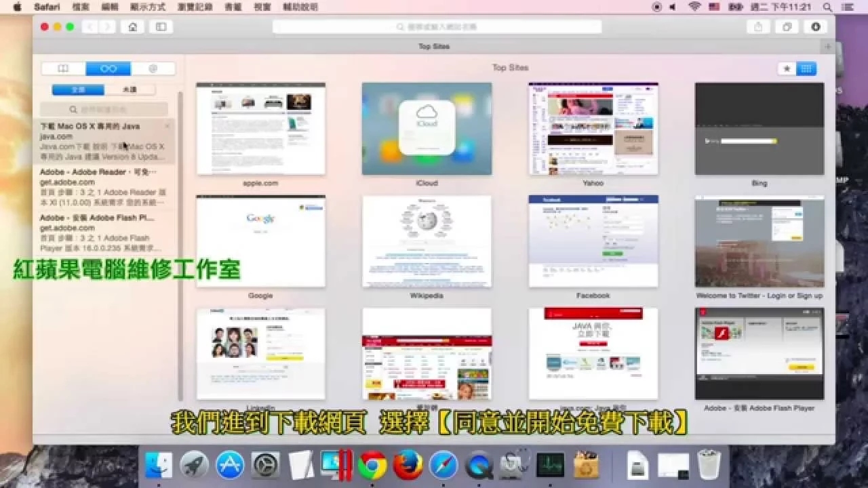Open the Twitter Top Sites thumbnail
Image resolution: width=868 pixels, height=488 pixels.
pyautogui.click(x=759, y=241)
